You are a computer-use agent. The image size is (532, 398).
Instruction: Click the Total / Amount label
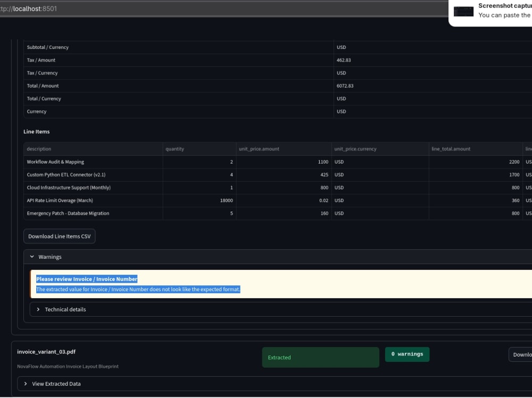[43, 86]
